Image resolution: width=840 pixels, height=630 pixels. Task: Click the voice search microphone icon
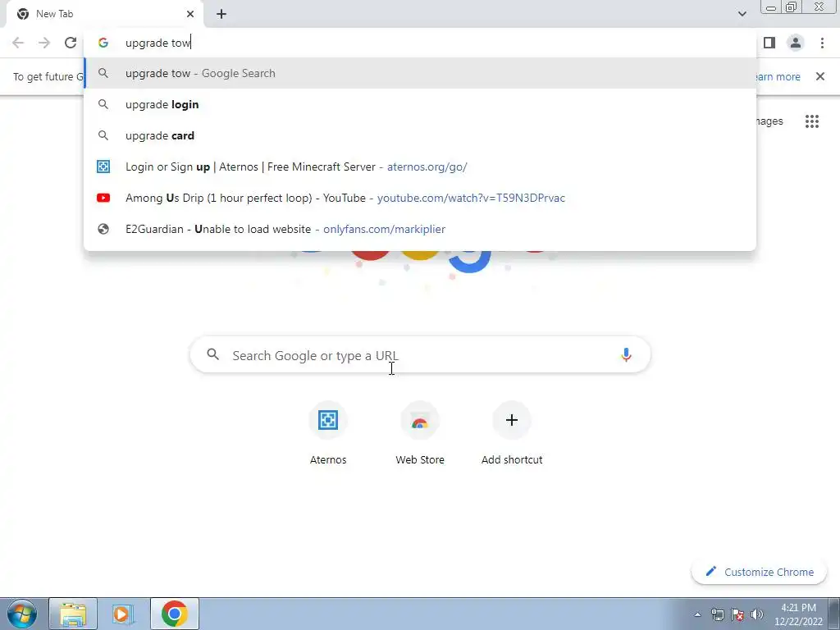pos(626,354)
